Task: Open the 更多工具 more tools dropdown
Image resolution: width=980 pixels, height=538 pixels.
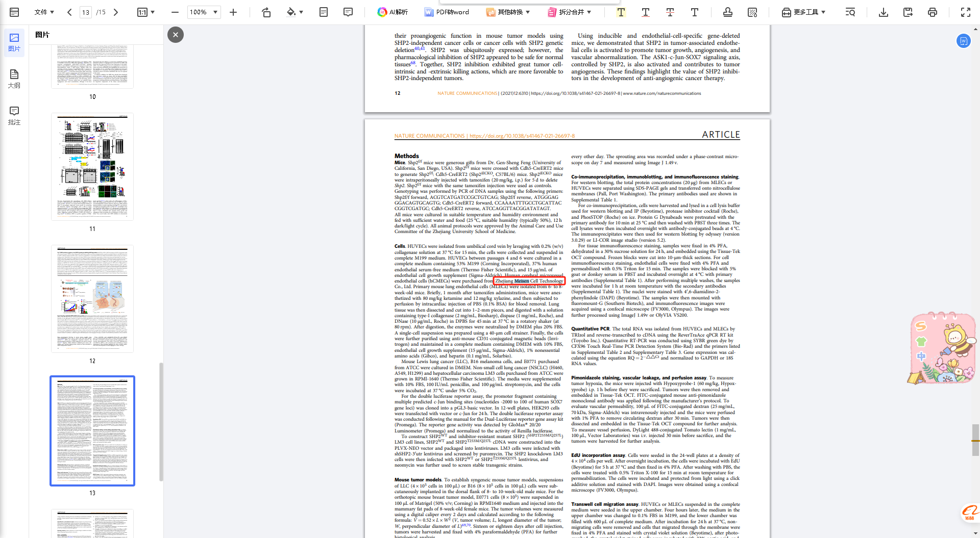Action: tap(803, 12)
